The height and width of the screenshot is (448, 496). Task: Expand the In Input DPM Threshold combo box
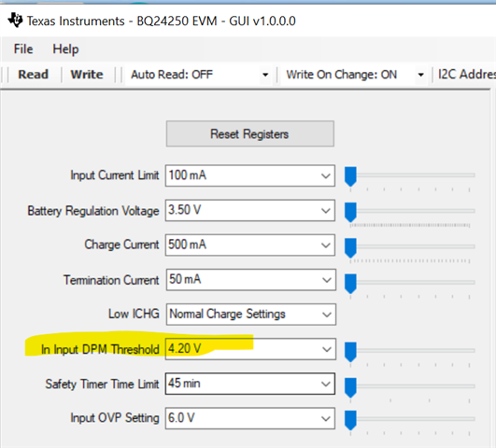tap(250, 349)
